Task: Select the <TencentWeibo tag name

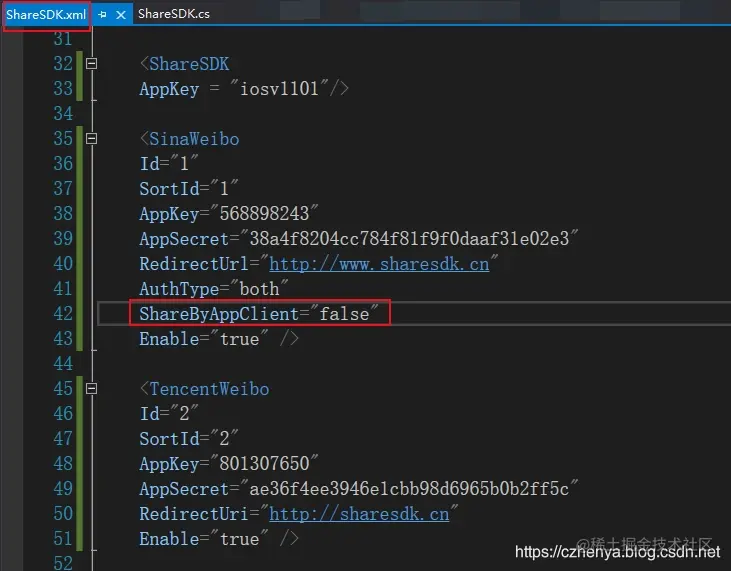Action: coord(205,389)
